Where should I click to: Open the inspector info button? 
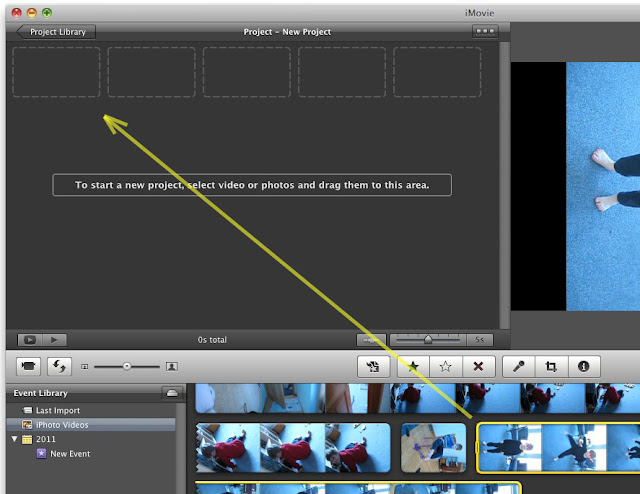[584, 366]
